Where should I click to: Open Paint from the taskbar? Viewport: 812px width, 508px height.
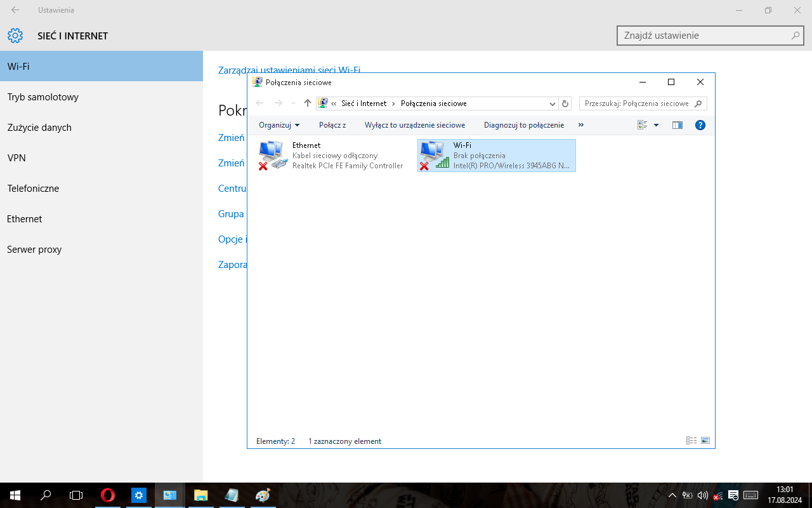click(262, 495)
